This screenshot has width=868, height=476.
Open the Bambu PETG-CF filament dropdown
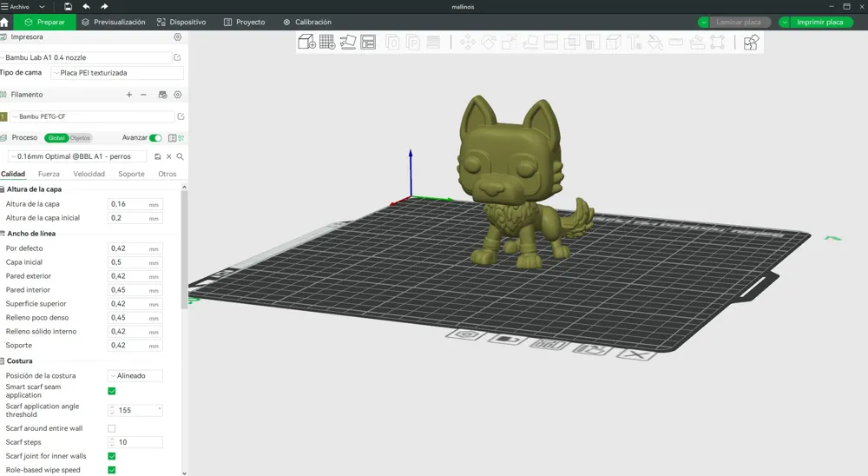[92, 116]
